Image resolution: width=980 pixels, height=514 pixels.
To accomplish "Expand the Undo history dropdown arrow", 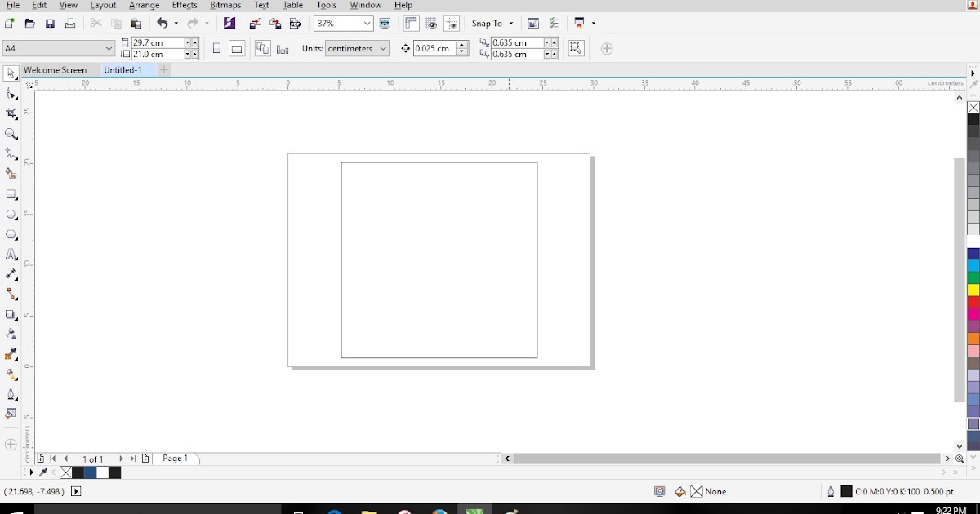I will pos(176,24).
